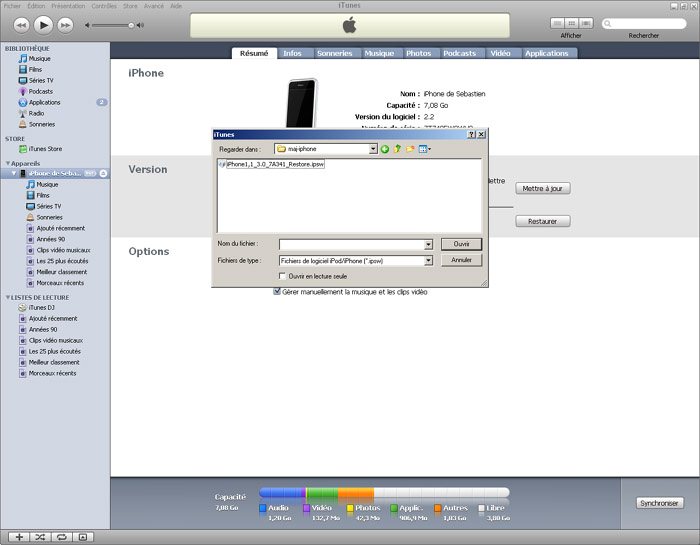Create a new folder in dialog
This screenshot has width=700, height=545.
[x=410, y=149]
